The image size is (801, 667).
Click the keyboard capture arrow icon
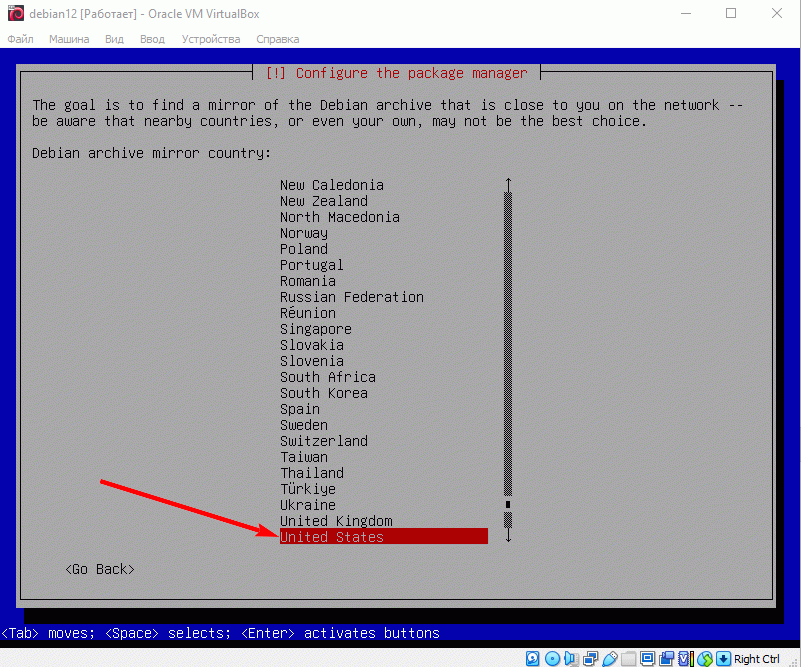point(723,658)
